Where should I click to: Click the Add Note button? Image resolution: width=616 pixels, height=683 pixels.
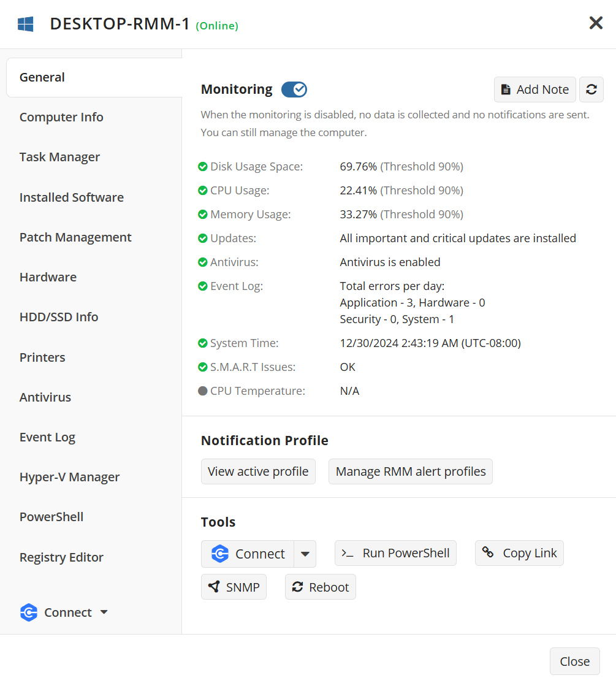(x=534, y=90)
